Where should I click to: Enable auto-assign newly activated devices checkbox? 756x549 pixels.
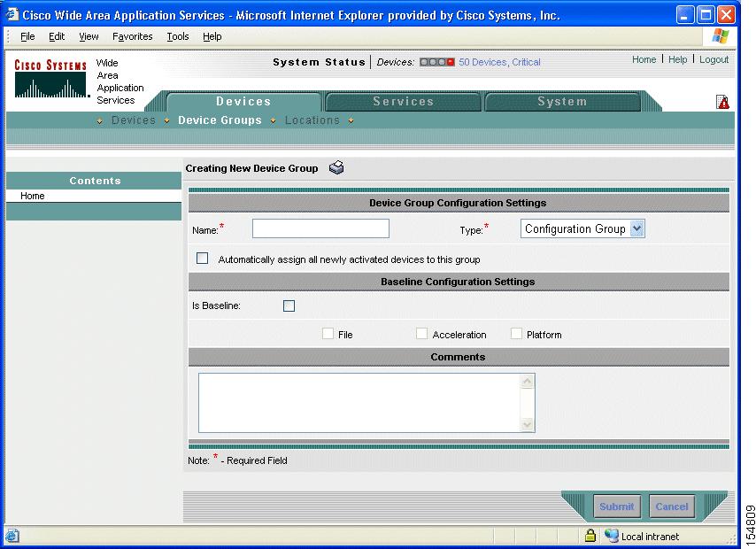203,259
